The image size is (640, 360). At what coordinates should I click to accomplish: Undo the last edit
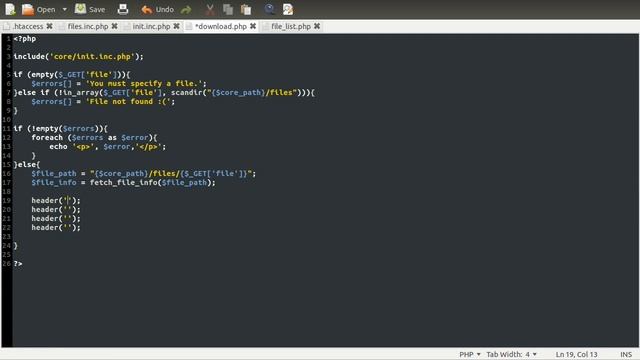point(158,9)
